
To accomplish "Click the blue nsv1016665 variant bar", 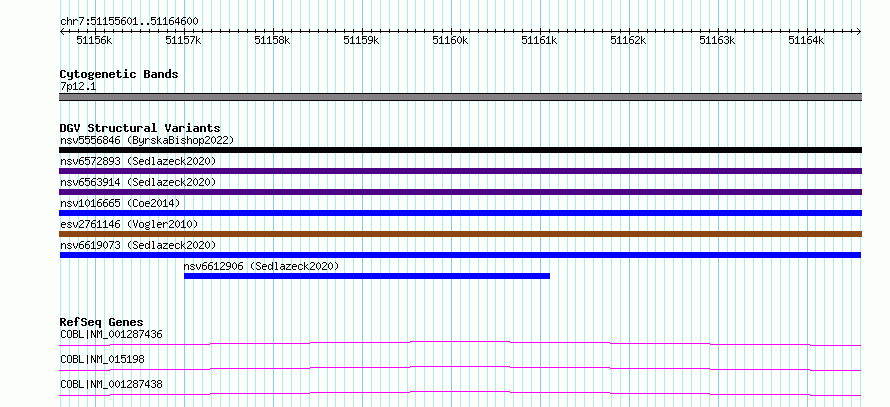I will coord(460,213).
